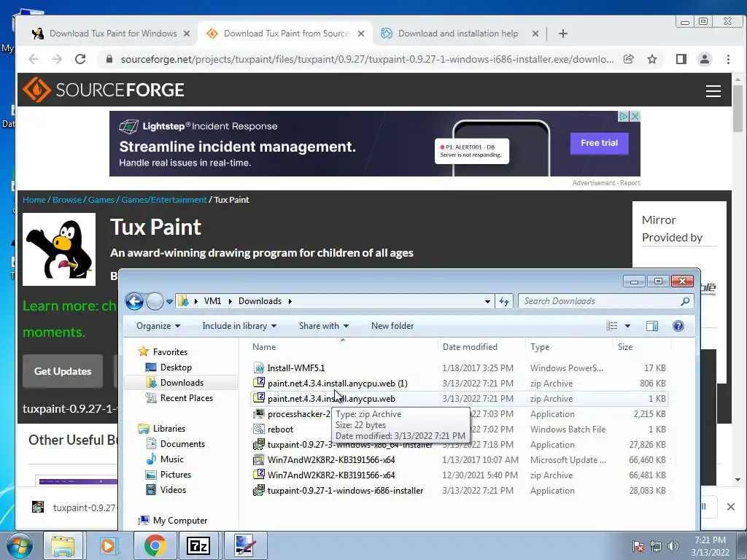747x560 pixels.
Task: Select tuxpaint-0.9.27-1-windows-i686-installer file
Action: tap(345, 491)
